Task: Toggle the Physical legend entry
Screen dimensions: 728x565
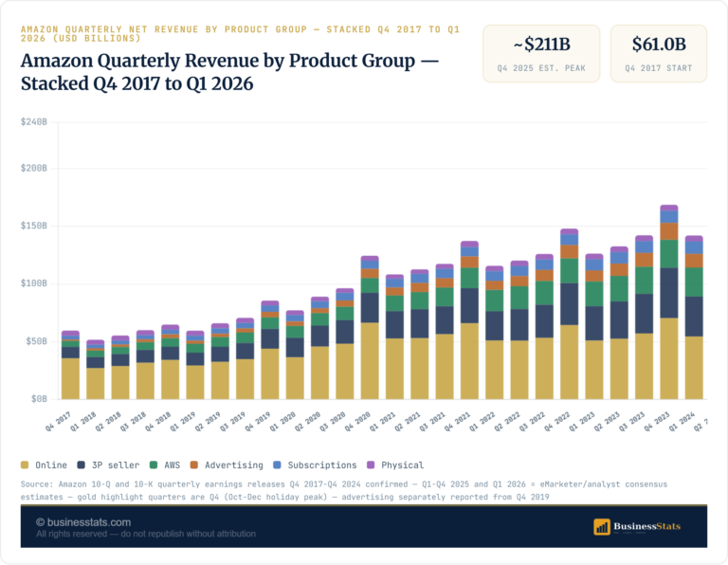Action: coord(395,465)
